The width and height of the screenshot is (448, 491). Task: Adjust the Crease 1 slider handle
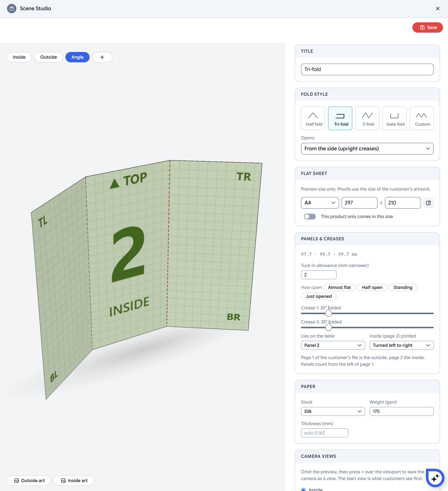coord(329,313)
